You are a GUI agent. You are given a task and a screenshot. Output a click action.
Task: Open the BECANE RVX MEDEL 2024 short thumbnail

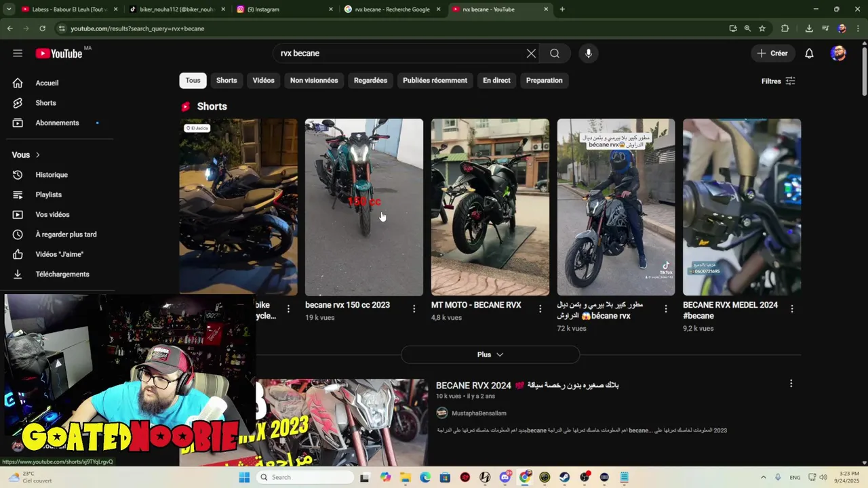click(x=742, y=207)
